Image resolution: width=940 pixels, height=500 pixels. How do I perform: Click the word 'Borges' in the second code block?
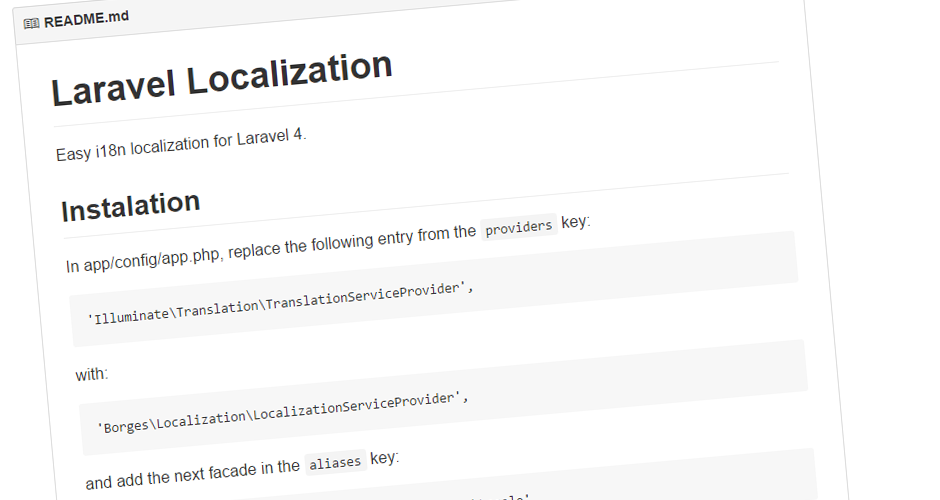tap(126, 426)
